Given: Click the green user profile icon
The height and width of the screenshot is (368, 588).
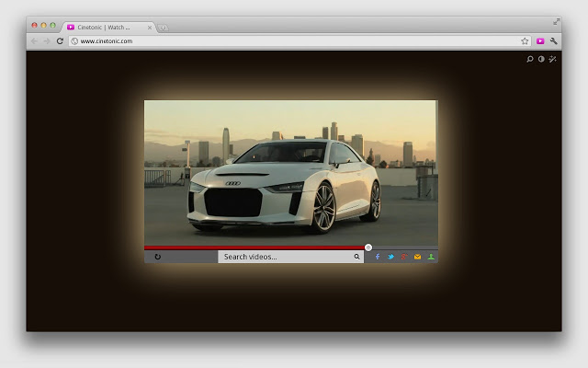Looking at the screenshot, I should (431, 257).
